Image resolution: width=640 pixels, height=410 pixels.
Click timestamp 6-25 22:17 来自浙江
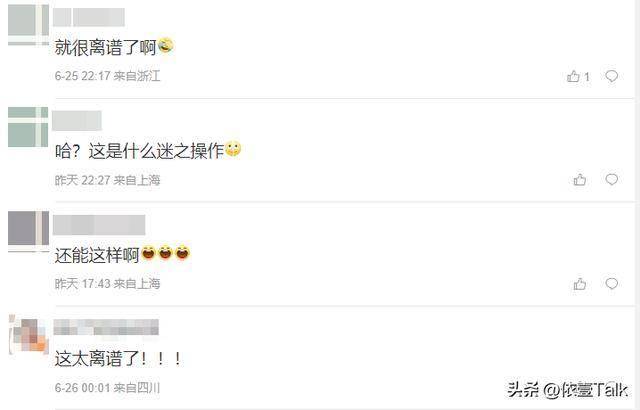(107, 76)
